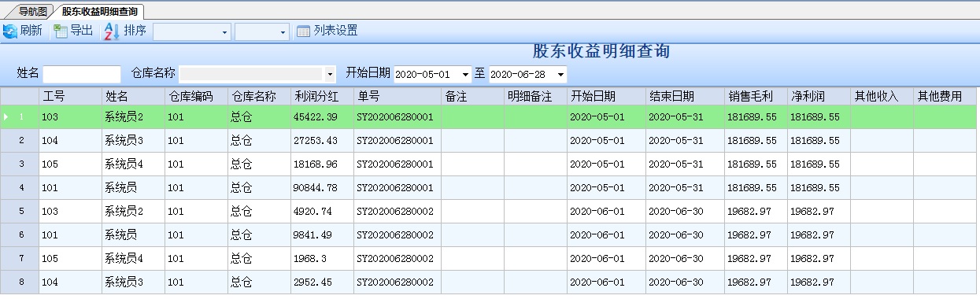The height and width of the screenshot is (299, 980).
Task: Open the second sort order dropdown
Action: 283,32
